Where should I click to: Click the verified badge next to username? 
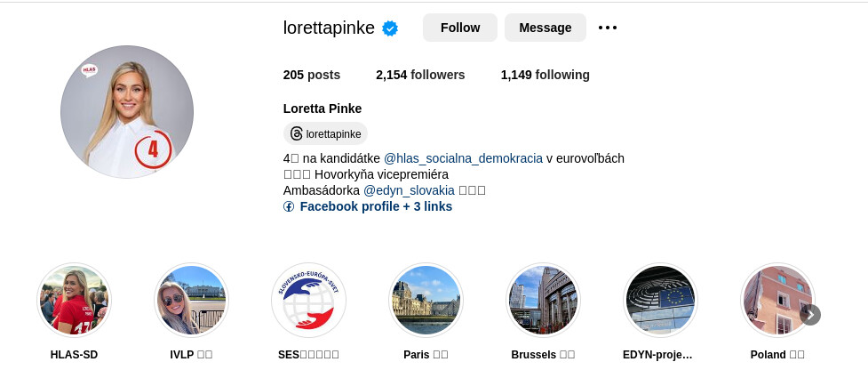390,28
